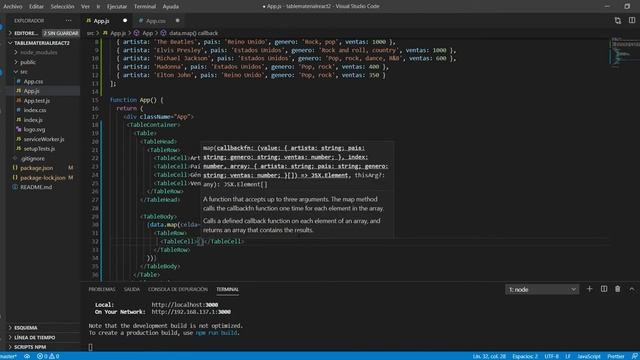Click the 'src' breadcrumb segment
The width and height of the screenshot is (640, 360).
(90, 33)
